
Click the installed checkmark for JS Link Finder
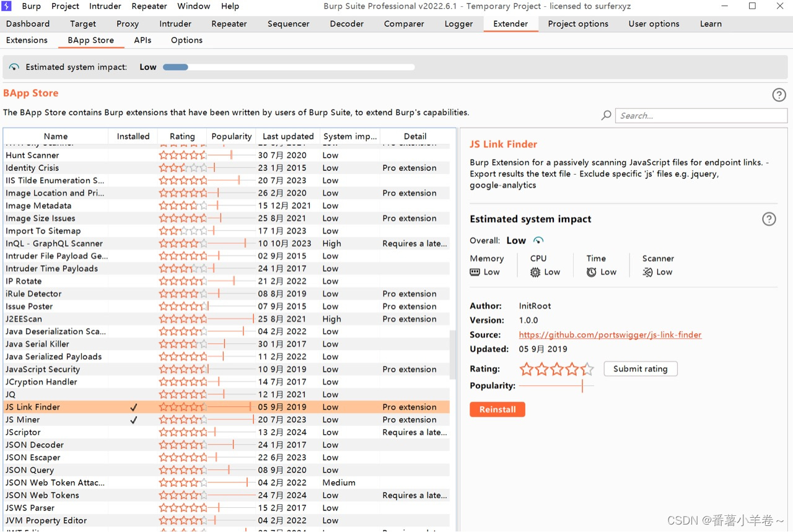coord(133,407)
